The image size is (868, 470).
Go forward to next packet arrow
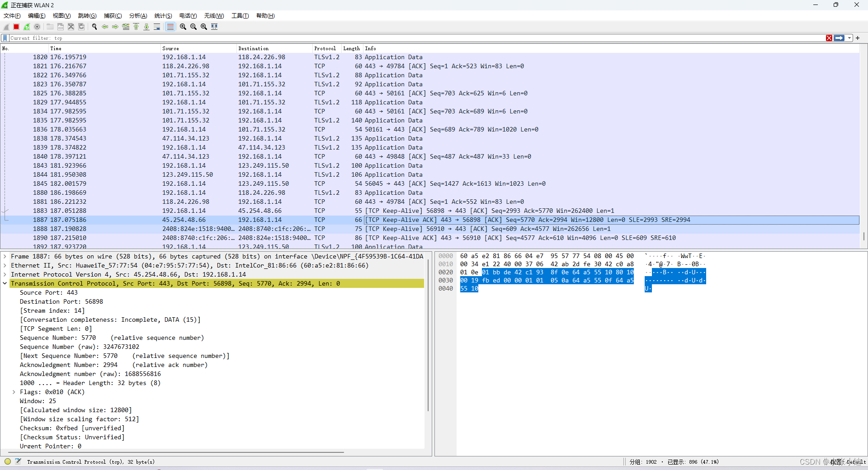point(115,27)
